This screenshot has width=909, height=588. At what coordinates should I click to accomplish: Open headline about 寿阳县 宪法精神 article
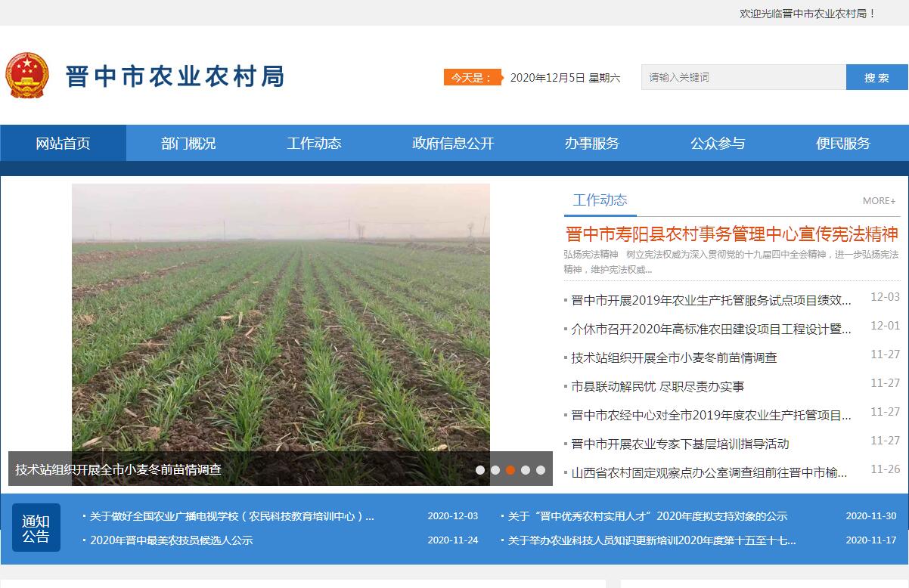pos(731,234)
